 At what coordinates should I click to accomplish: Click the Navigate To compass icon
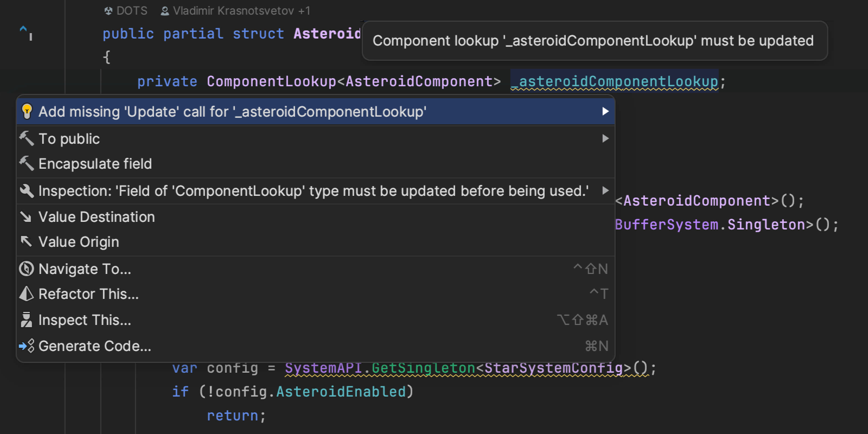pos(27,269)
